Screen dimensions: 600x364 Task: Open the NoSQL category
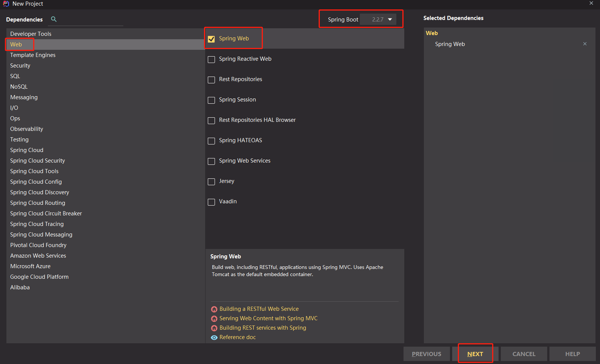(106, 87)
